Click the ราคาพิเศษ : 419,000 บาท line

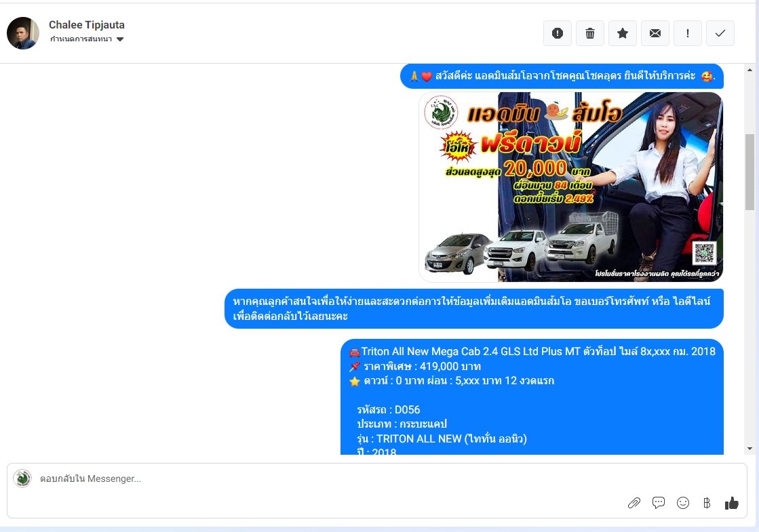[415, 366]
